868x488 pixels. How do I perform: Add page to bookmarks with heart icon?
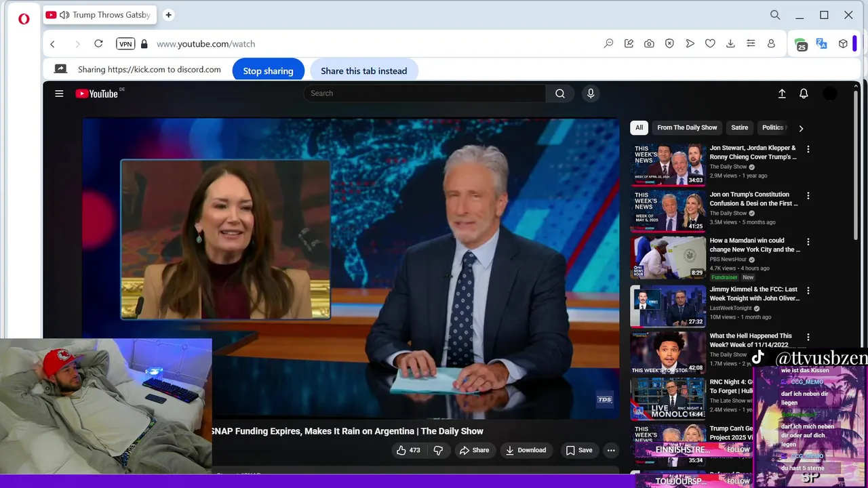(710, 43)
